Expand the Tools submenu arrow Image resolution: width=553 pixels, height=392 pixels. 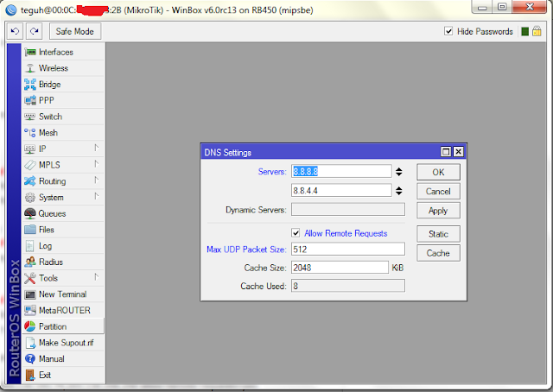point(97,277)
